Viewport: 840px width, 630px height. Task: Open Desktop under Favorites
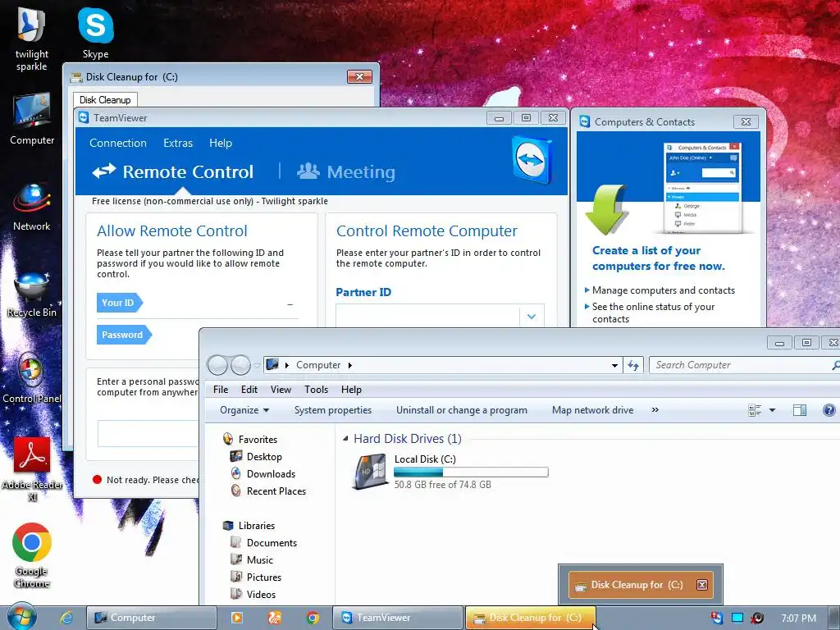[256, 456]
